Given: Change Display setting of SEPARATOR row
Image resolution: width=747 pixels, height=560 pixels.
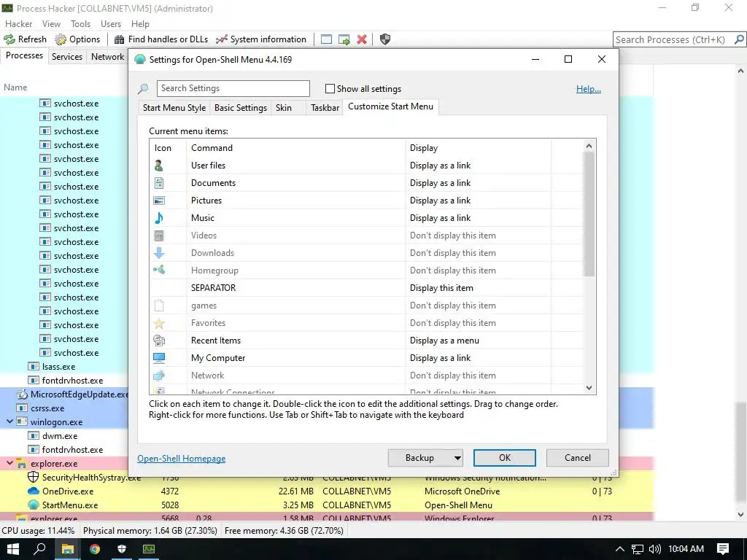Looking at the screenshot, I should pyautogui.click(x=441, y=288).
